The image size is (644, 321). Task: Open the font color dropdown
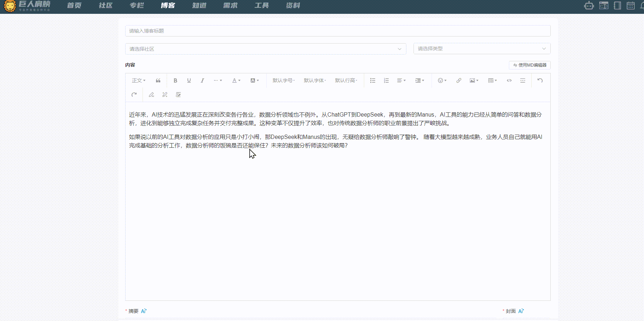pos(236,80)
